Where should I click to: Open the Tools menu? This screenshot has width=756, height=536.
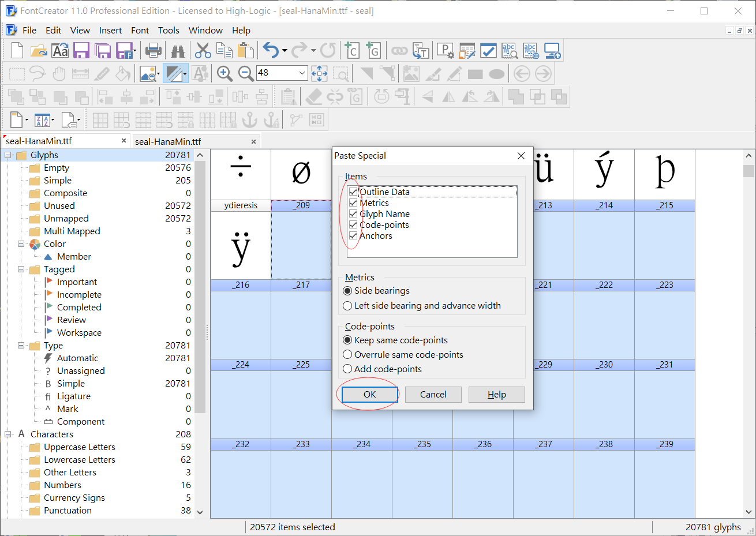click(x=169, y=31)
